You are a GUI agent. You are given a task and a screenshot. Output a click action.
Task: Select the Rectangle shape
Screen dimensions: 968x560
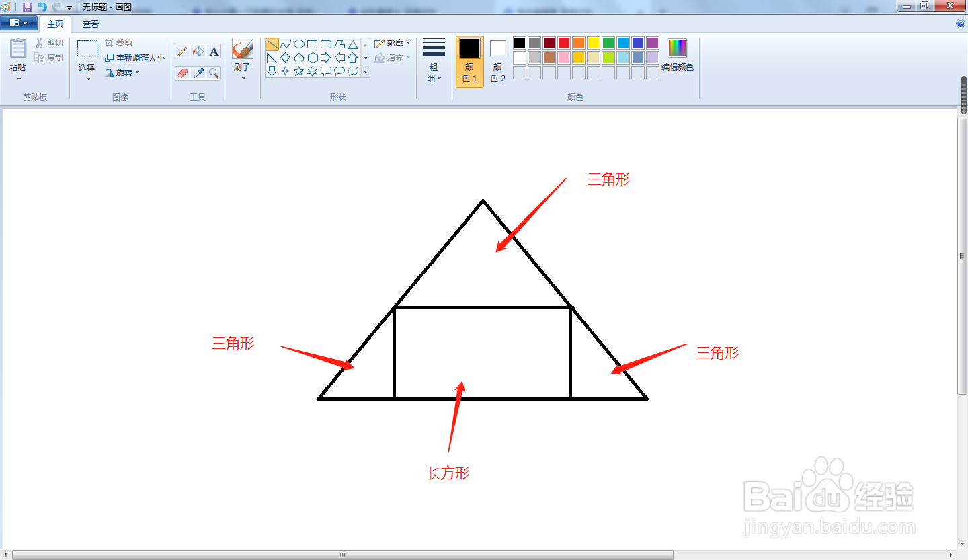312,46
